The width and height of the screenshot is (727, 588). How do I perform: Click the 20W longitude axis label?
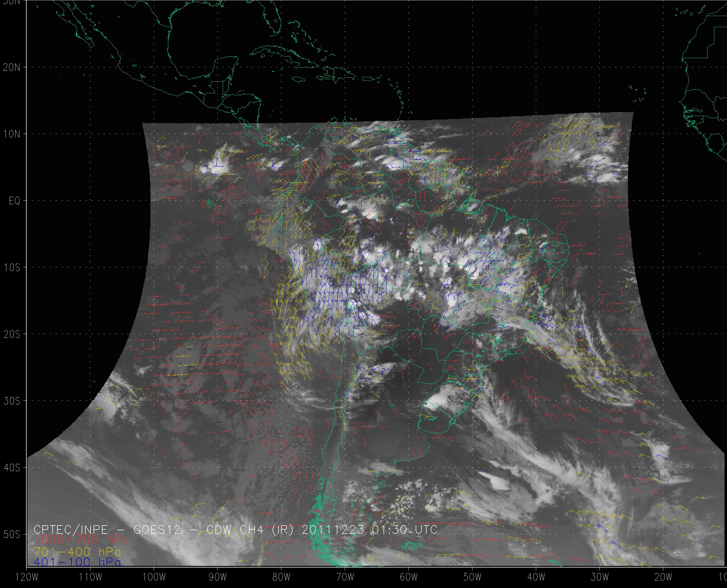pos(664,577)
